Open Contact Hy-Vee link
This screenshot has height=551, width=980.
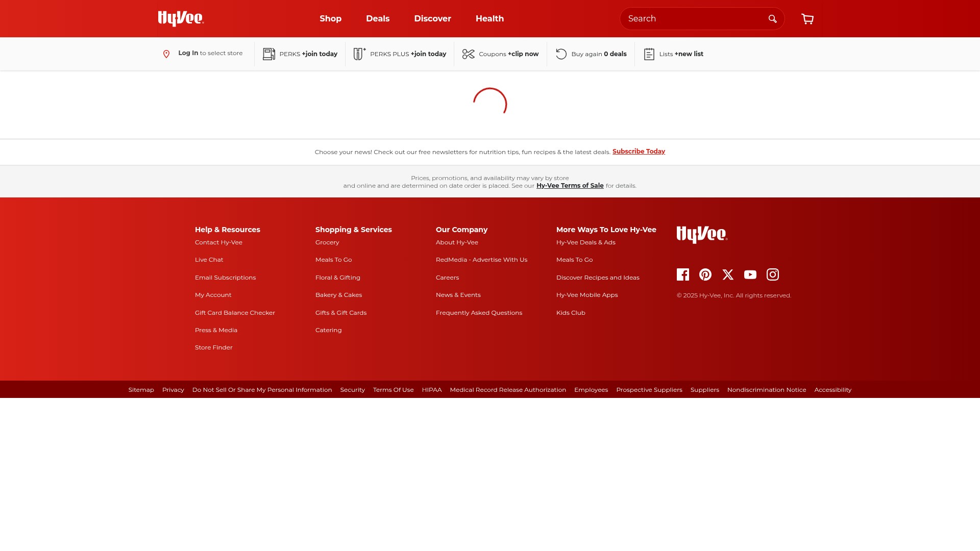click(218, 242)
